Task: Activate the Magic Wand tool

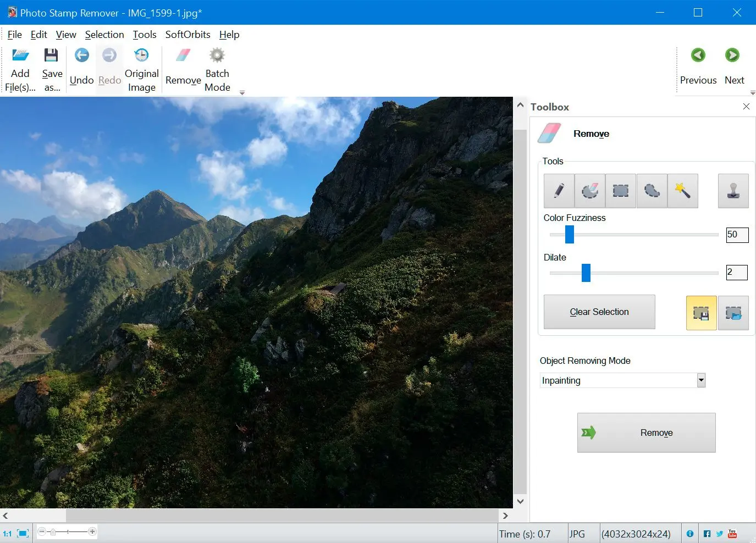Action: (682, 191)
